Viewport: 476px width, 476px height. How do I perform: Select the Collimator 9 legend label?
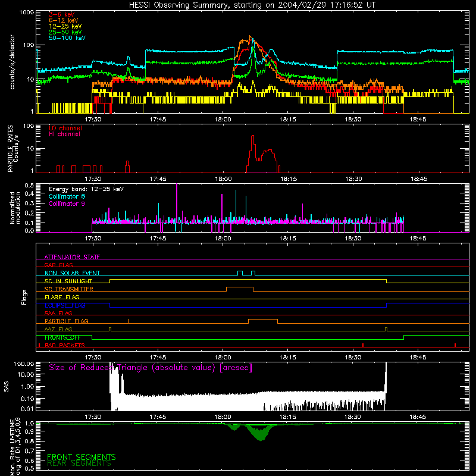(x=67, y=203)
